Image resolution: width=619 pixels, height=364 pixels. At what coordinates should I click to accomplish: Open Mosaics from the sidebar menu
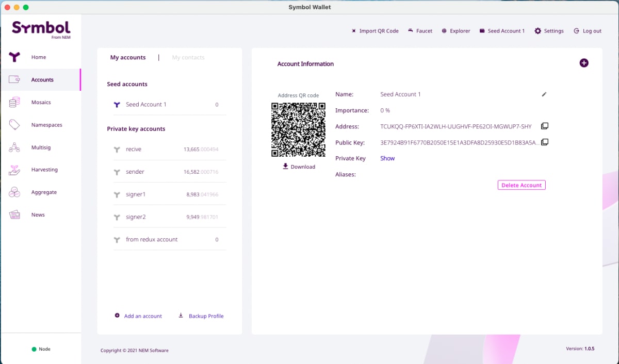tap(41, 102)
